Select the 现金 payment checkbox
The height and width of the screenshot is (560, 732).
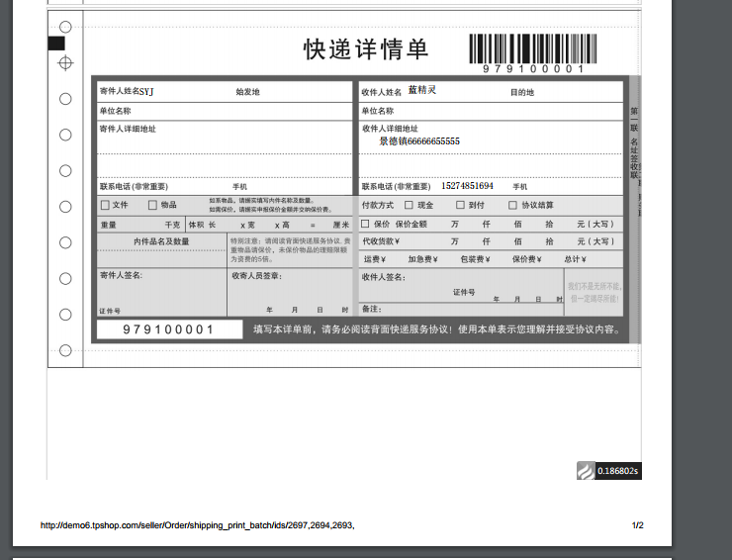(x=409, y=206)
